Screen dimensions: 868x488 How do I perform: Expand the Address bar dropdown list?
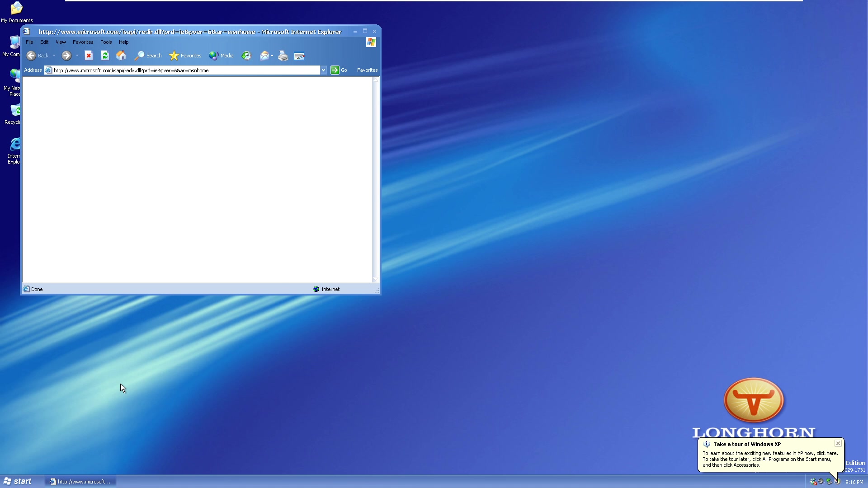(324, 70)
